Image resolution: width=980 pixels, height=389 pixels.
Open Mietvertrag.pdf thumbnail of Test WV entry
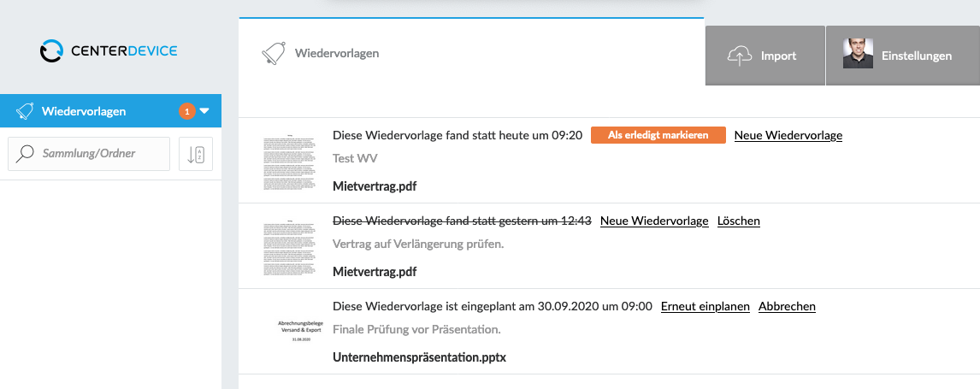coord(288,161)
